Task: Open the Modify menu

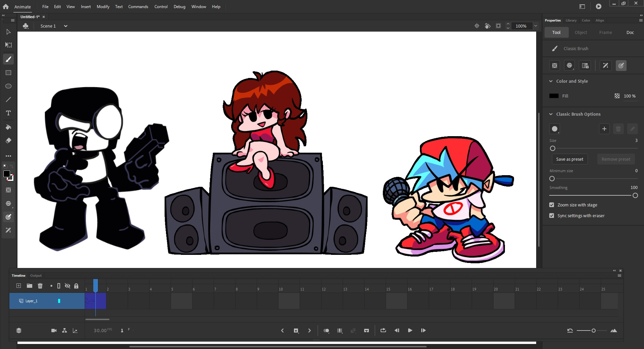Action: [x=103, y=6]
